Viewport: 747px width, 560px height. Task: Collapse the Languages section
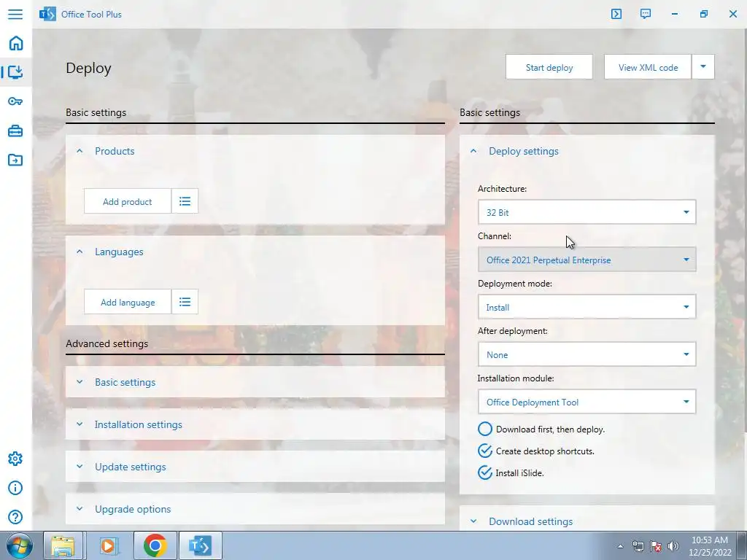pyautogui.click(x=80, y=252)
